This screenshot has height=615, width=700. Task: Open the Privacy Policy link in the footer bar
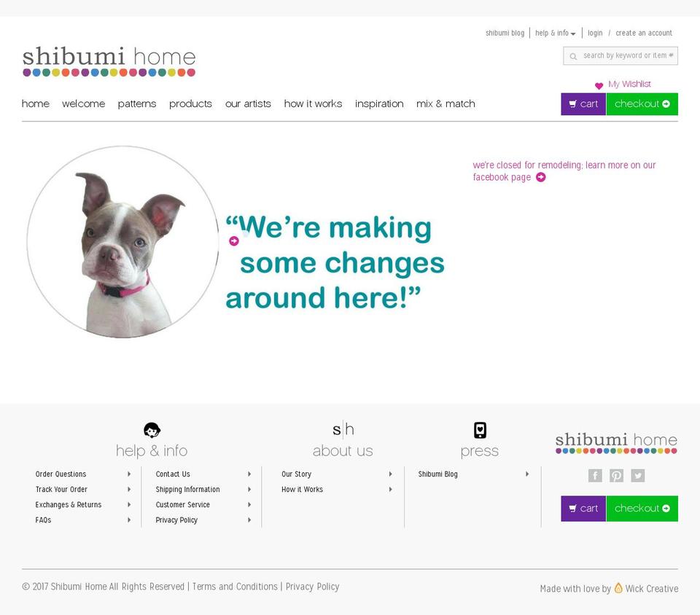[312, 587]
